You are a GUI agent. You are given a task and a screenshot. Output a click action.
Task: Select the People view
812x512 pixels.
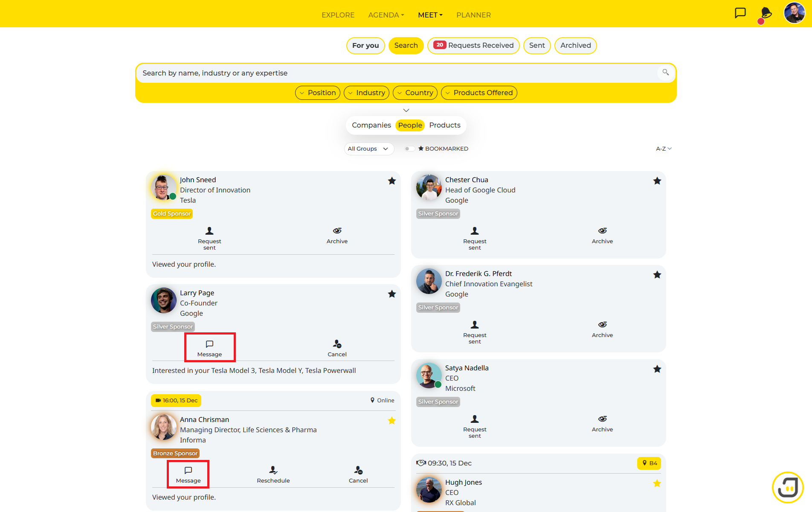410,125
